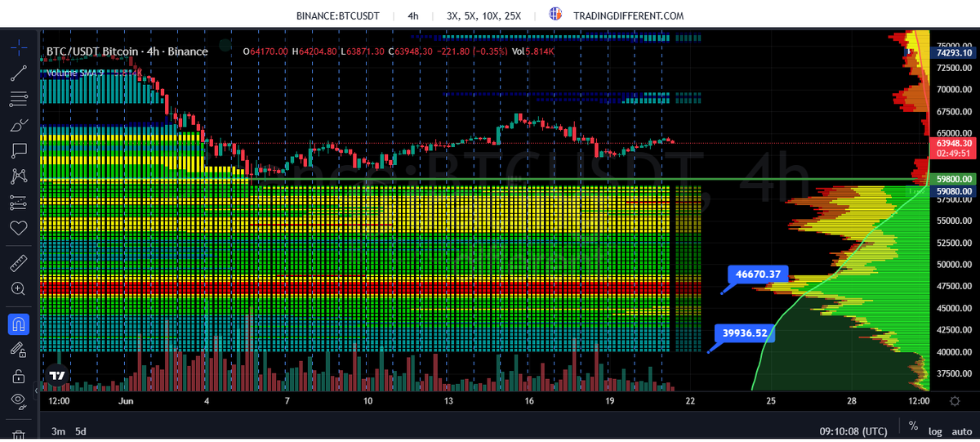The image size is (980, 442).
Task: Select the 5d date range
Action: pyautogui.click(x=82, y=431)
